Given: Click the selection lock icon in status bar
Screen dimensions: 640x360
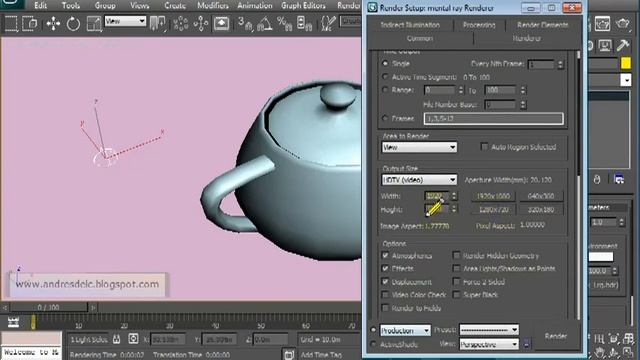Looking at the screenshot, I should pos(116,339).
